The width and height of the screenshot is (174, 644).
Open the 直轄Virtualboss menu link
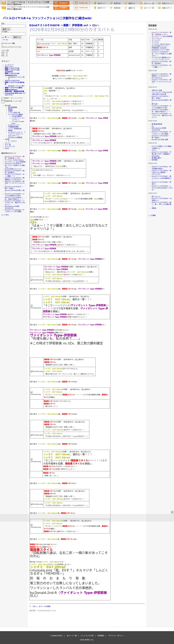coord(11,89)
